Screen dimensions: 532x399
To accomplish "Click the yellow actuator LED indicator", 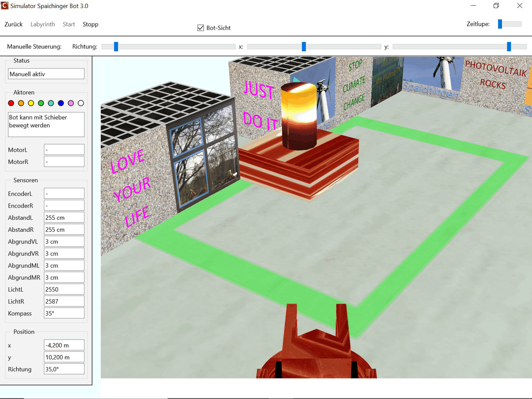I will [31, 103].
